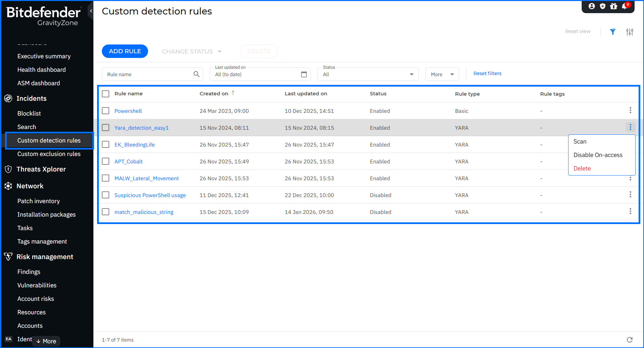Image resolution: width=644 pixels, height=348 pixels.
Task: Click the EA badge icon in sidebar
Action: click(8, 339)
